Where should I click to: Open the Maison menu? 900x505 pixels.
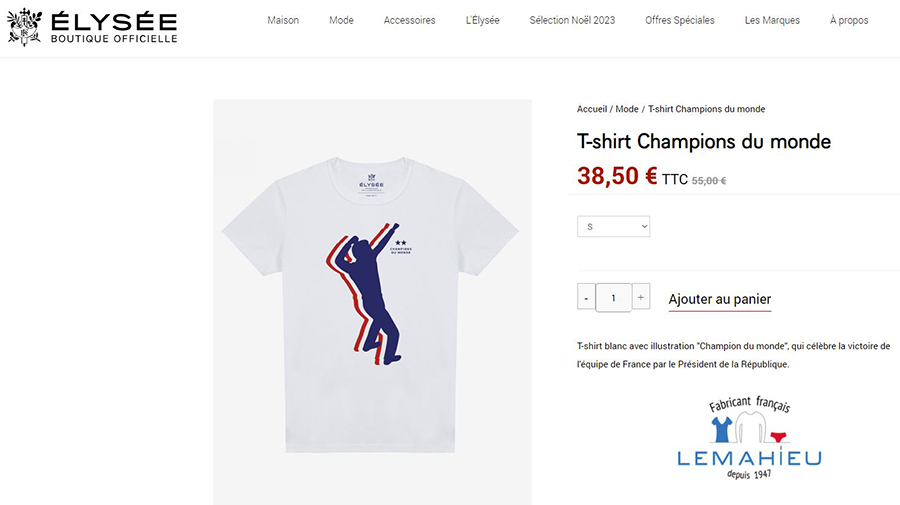click(x=283, y=21)
